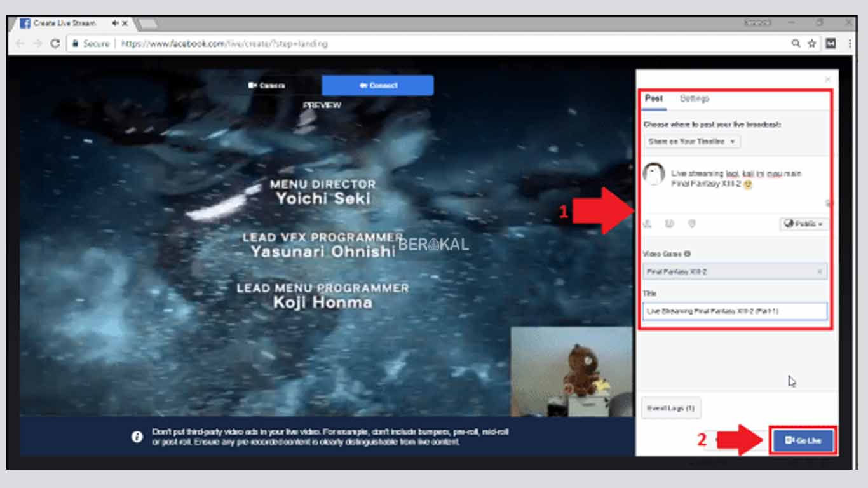Mute the tab via its speaker icon
Viewport: 868px width, 488px height.
[x=115, y=23]
